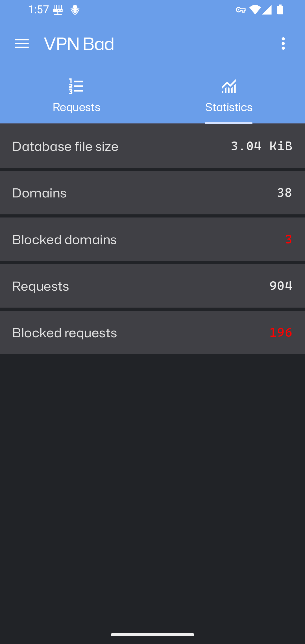Viewport: 305px width, 644px height.
Task: Tap the numbered list Requests icon
Action: [x=76, y=86]
